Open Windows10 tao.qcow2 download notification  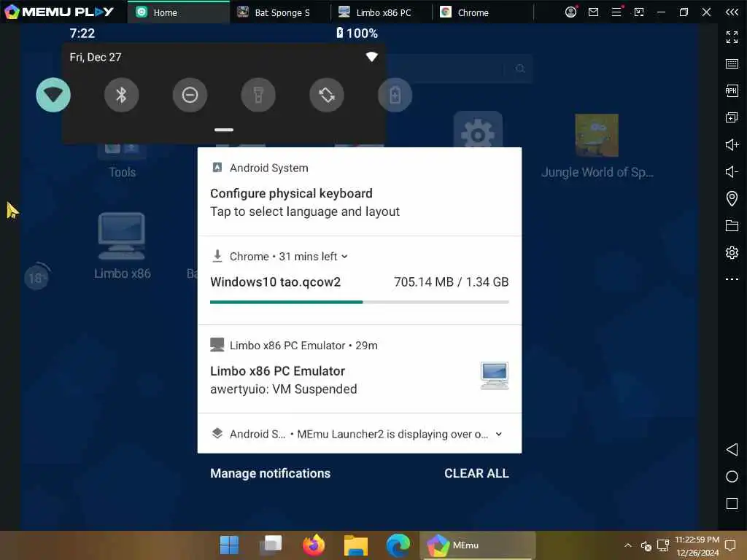(360, 281)
